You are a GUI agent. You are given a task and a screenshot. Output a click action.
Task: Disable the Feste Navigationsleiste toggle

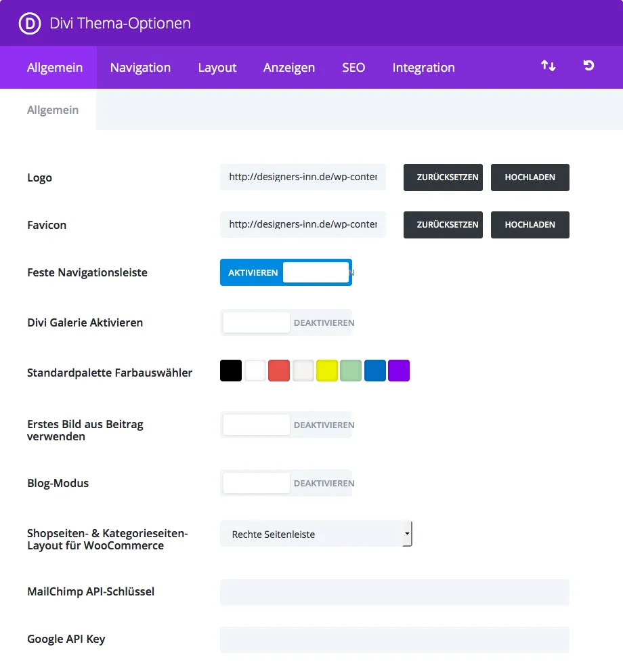pyautogui.click(x=286, y=272)
